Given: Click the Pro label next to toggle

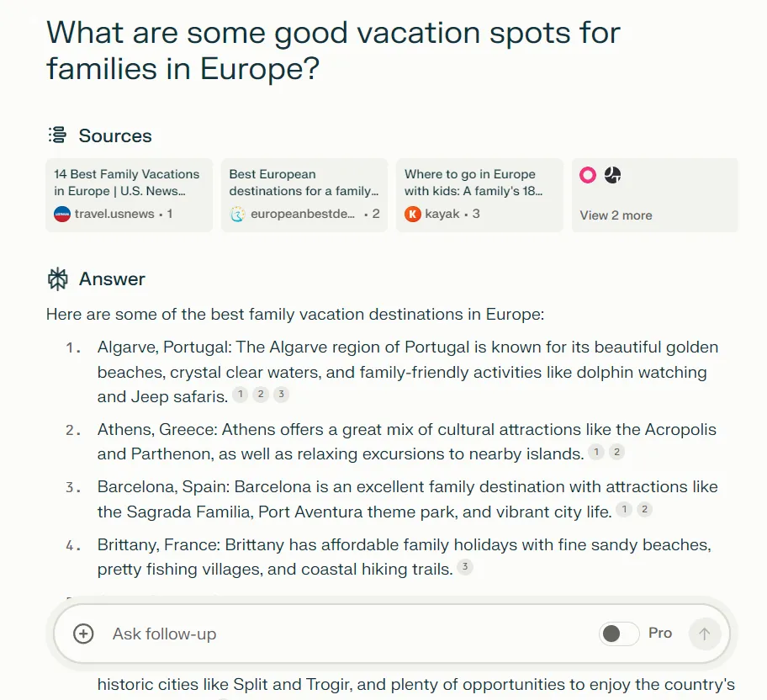Looking at the screenshot, I should 660,633.
